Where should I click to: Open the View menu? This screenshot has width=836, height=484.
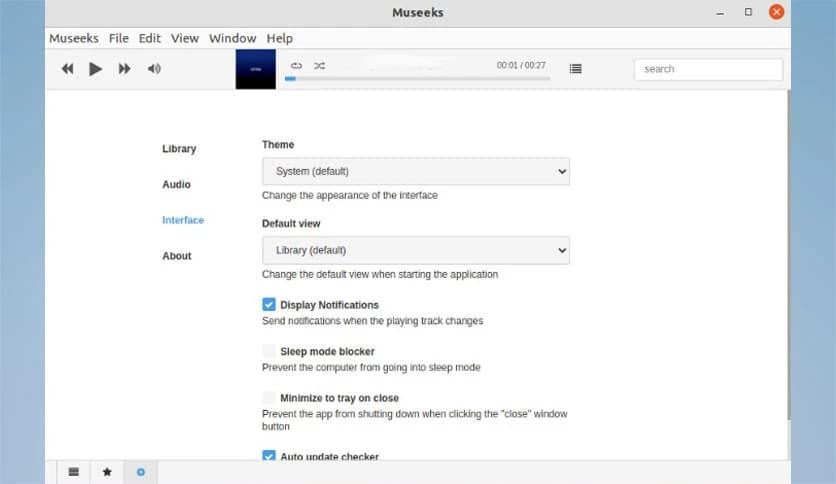click(185, 38)
